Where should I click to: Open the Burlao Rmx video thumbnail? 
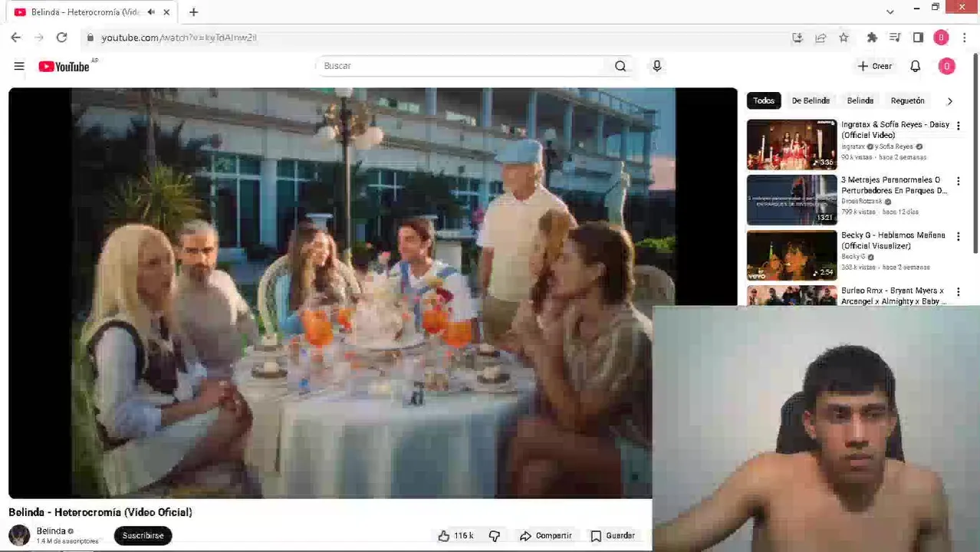tap(791, 296)
